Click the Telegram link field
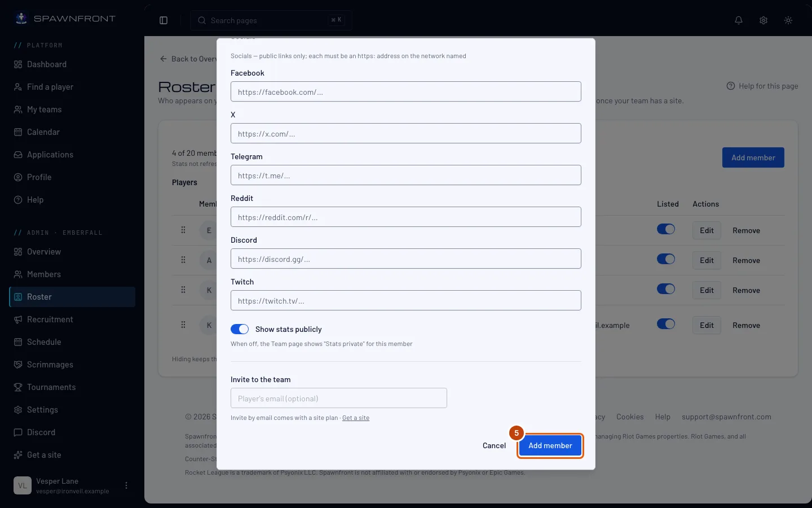The image size is (812, 508). (x=406, y=175)
